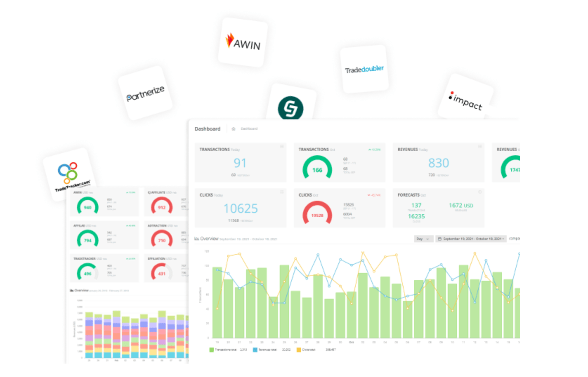Click the TradeTracker 496 gauge

[87, 272]
